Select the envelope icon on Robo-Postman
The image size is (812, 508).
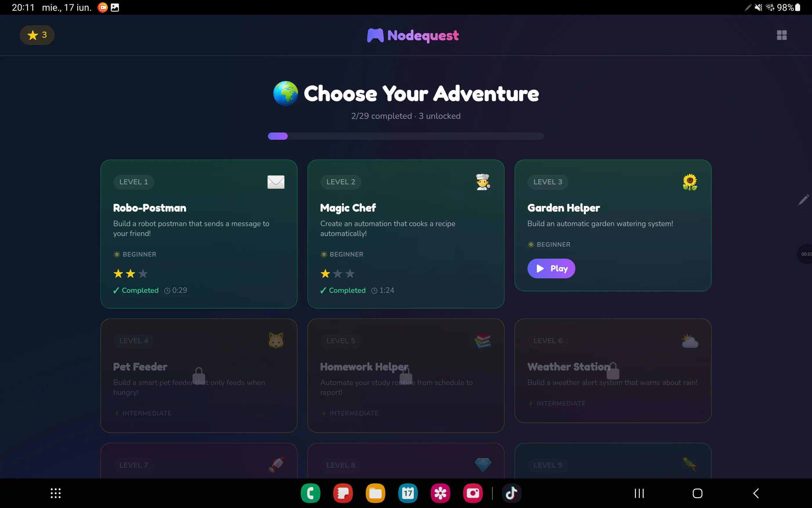pyautogui.click(x=276, y=182)
